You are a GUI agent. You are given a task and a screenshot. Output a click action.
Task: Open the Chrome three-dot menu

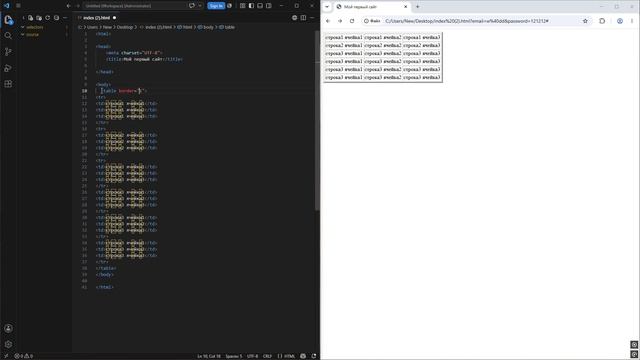point(632,21)
